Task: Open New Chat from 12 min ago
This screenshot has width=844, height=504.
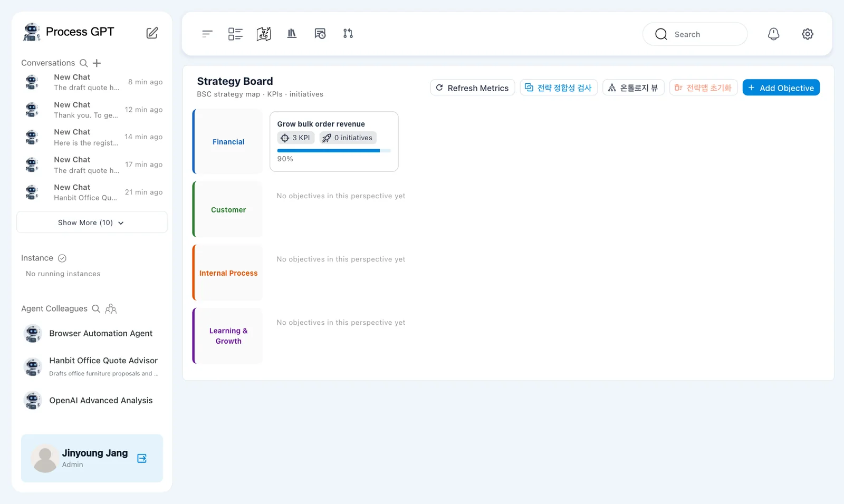Action: click(x=92, y=110)
